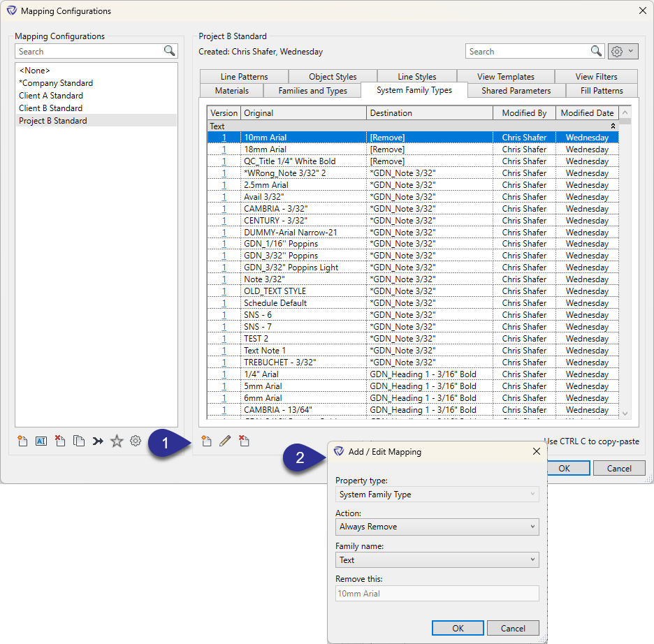Select the OLD_TEXT STYLE row

[413, 291]
